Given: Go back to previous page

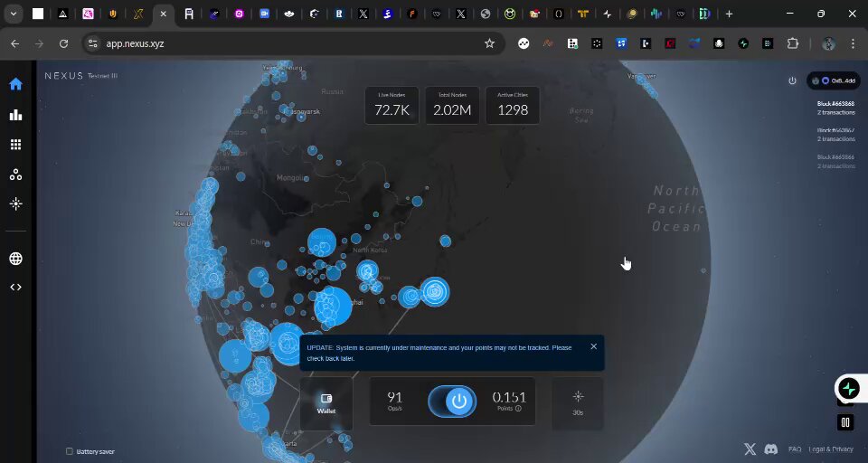Looking at the screenshot, I should coord(15,43).
